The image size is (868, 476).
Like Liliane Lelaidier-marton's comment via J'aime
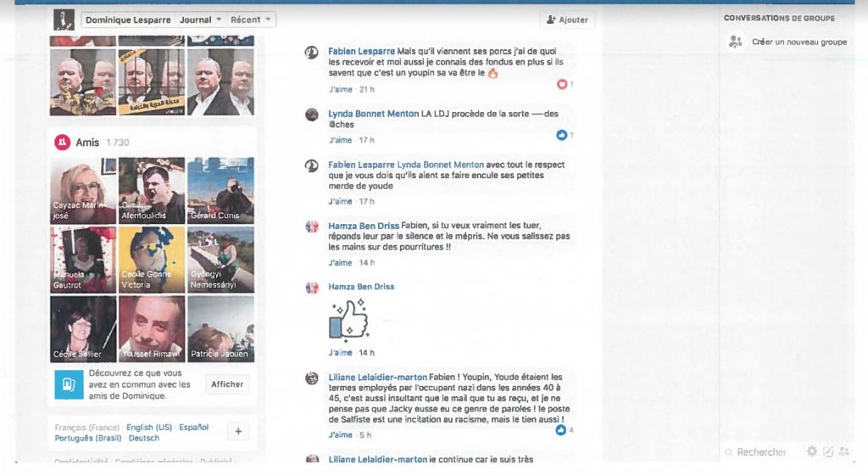click(x=340, y=435)
